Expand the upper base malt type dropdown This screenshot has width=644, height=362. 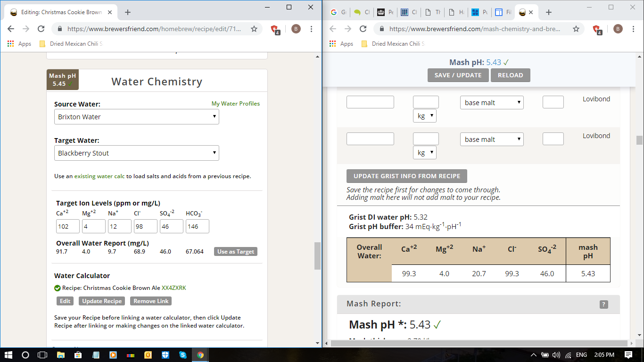tap(492, 103)
